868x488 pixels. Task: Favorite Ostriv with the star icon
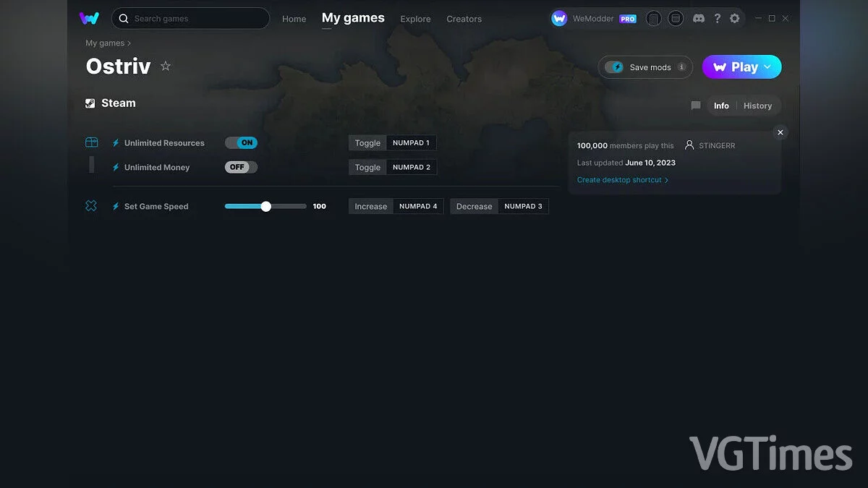[x=166, y=67]
